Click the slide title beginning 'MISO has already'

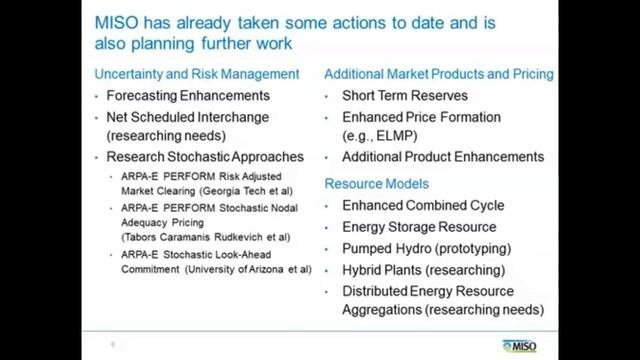click(x=295, y=33)
